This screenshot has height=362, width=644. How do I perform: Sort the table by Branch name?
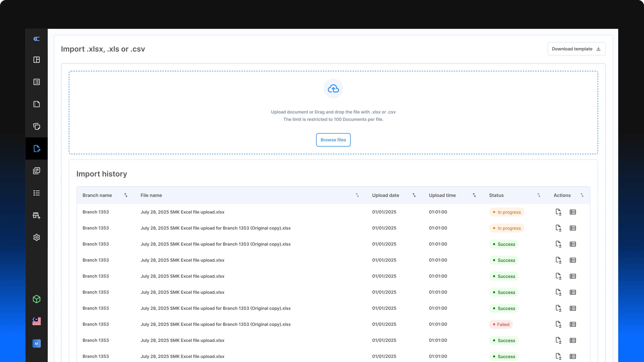tap(126, 195)
